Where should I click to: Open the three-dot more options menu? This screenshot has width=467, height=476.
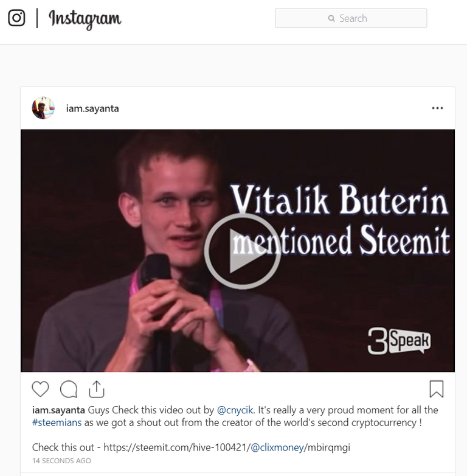pyautogui.click(x=437, y=108)
